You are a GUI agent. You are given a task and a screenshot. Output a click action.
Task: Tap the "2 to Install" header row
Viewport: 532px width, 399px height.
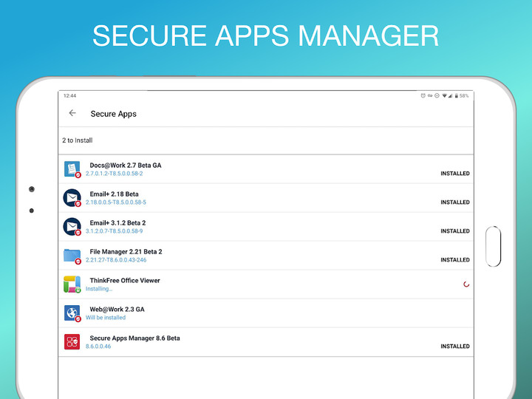[x=78, y=140]
